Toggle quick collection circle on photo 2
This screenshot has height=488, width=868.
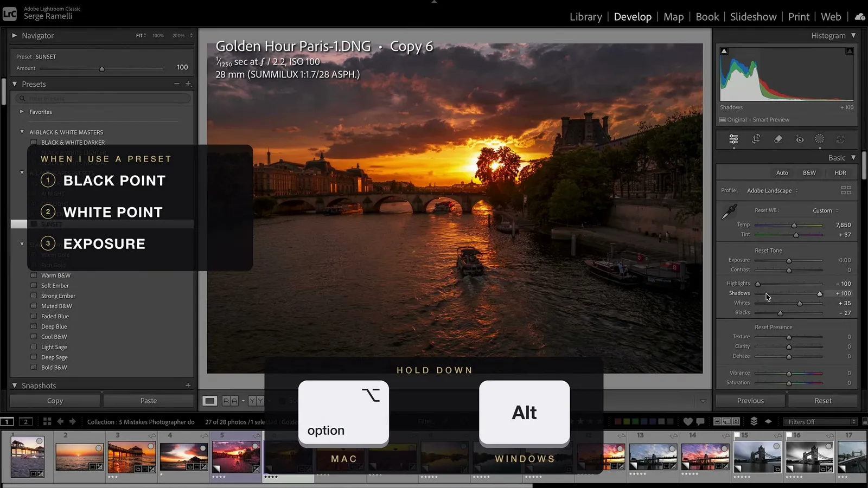99,448
